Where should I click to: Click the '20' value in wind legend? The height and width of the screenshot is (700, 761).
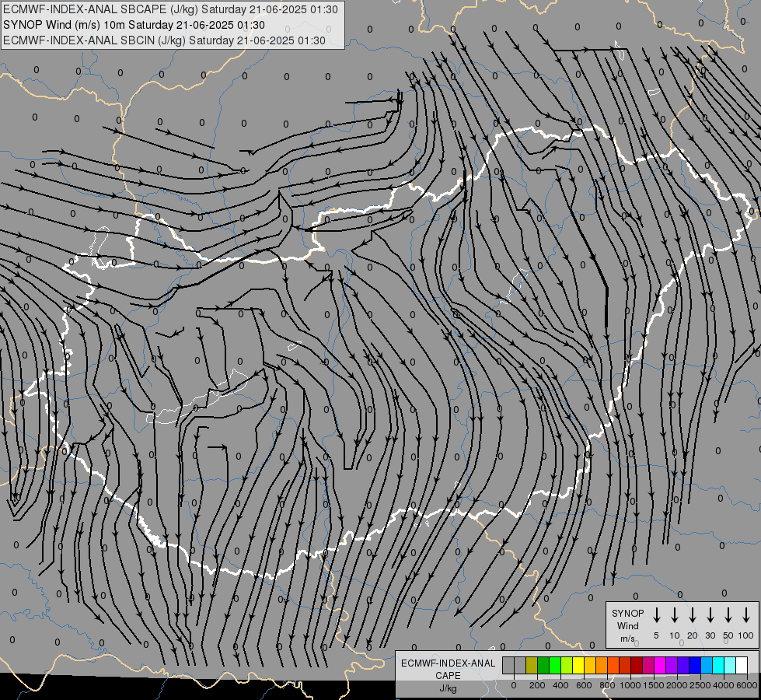[x=693, y=635]
